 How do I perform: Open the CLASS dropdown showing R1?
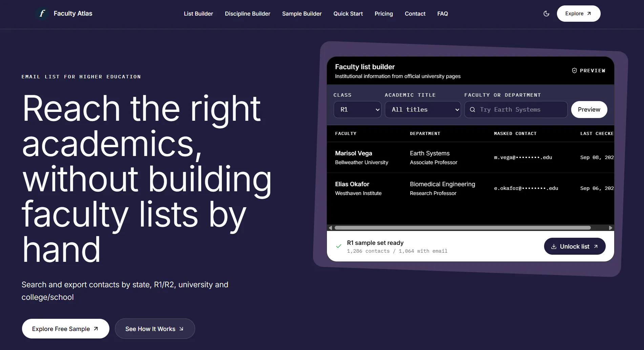357,110
